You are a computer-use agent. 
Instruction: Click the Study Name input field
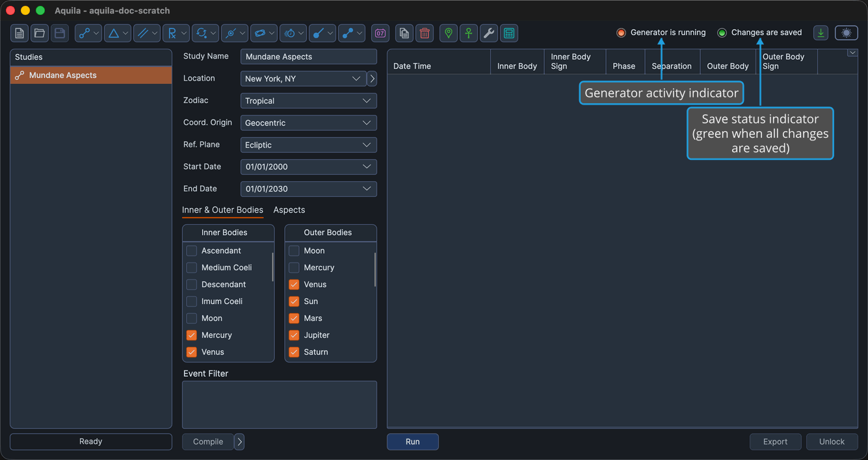[x=309, y=57]
